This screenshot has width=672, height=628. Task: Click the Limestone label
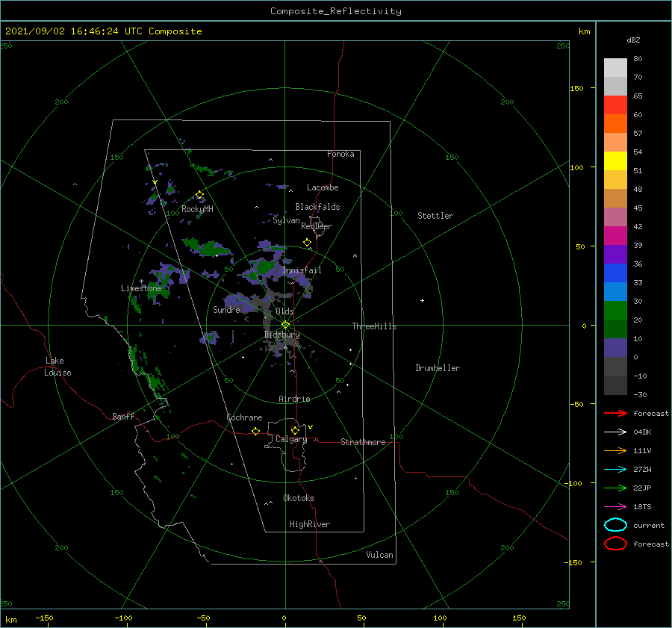click(x=141, y=288)
